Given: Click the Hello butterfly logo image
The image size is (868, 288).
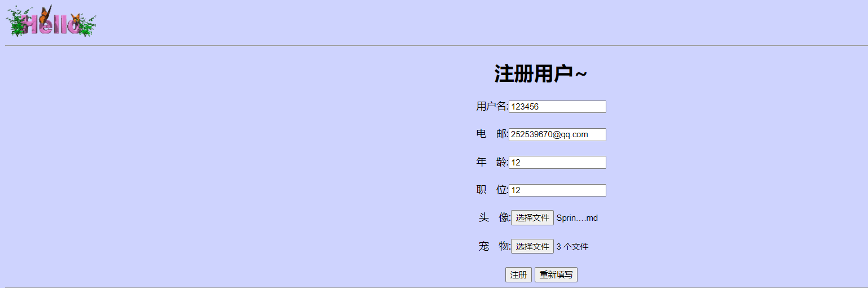Looking at the screenshot, I should (51, 21).
